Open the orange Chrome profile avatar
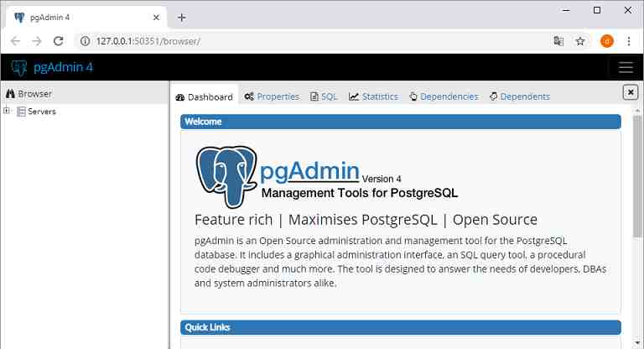 (606, 41)
